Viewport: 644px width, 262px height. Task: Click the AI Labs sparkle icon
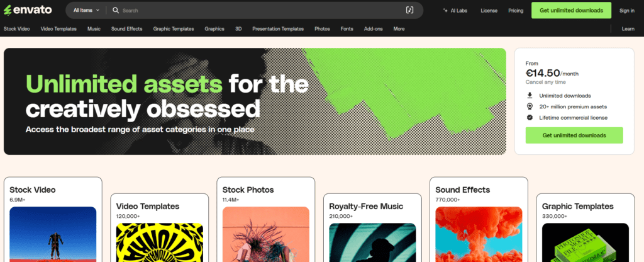tap(445, 11)
